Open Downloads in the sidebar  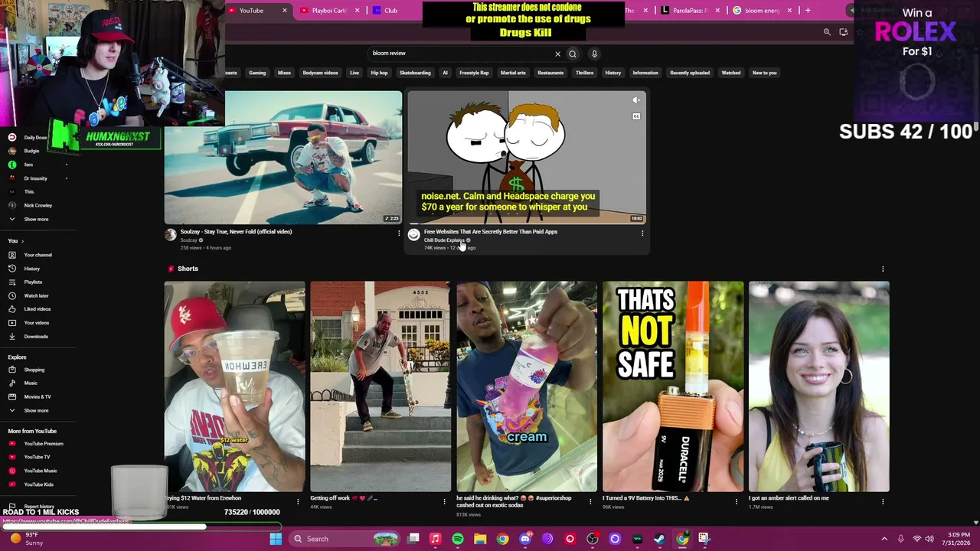(x=35, y=337)
